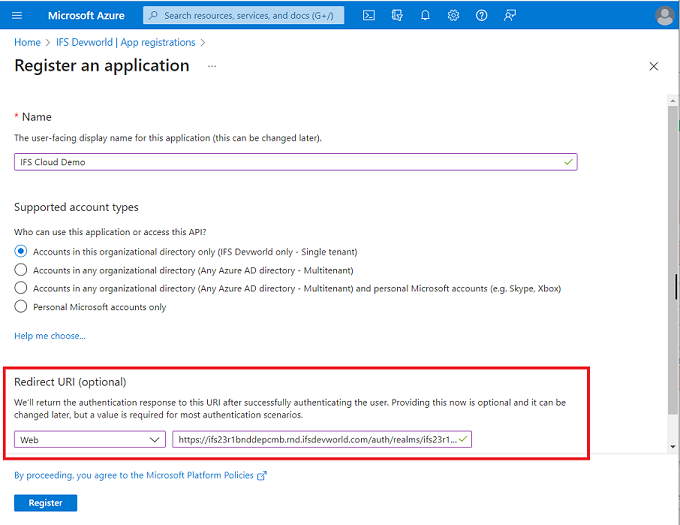The width and height of the screenshot is (680, 525).
Task: Open the portal Settings gear
Action: (x=454, y=16)
